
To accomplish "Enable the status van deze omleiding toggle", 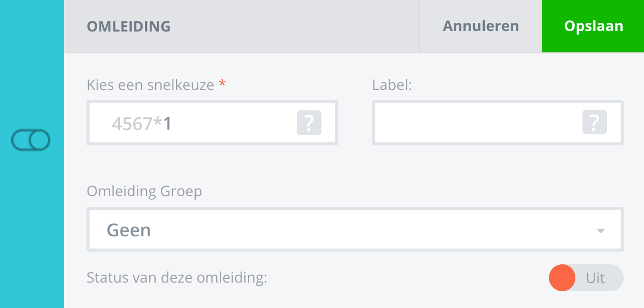I will 586,278.
